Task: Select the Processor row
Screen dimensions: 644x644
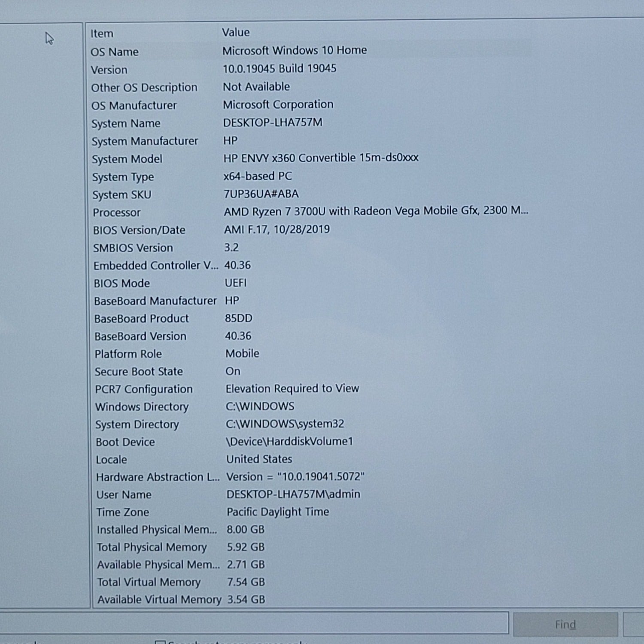Action: (x=117, y=213)
